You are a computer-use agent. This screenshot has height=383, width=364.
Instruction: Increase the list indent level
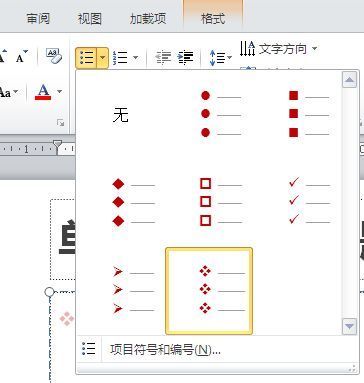(185, 58)
